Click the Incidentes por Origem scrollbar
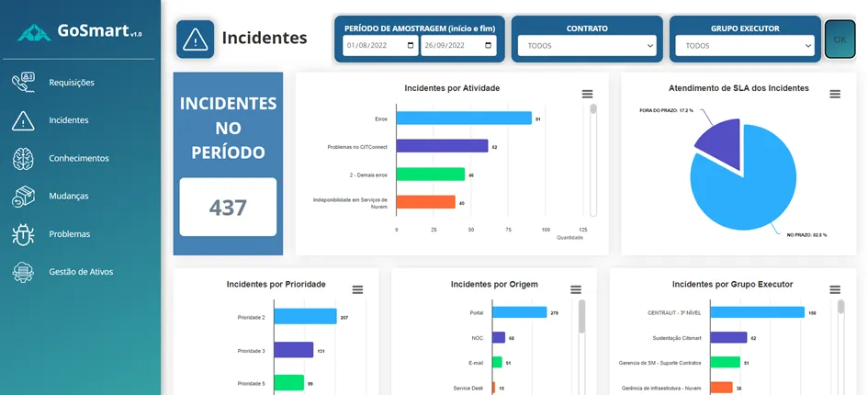Screen dimensions: 868x395 pos(581,317)
